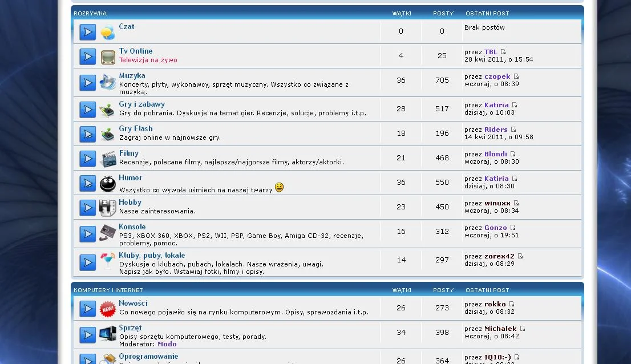View latest post icon next to zorex42

point(520,256)
